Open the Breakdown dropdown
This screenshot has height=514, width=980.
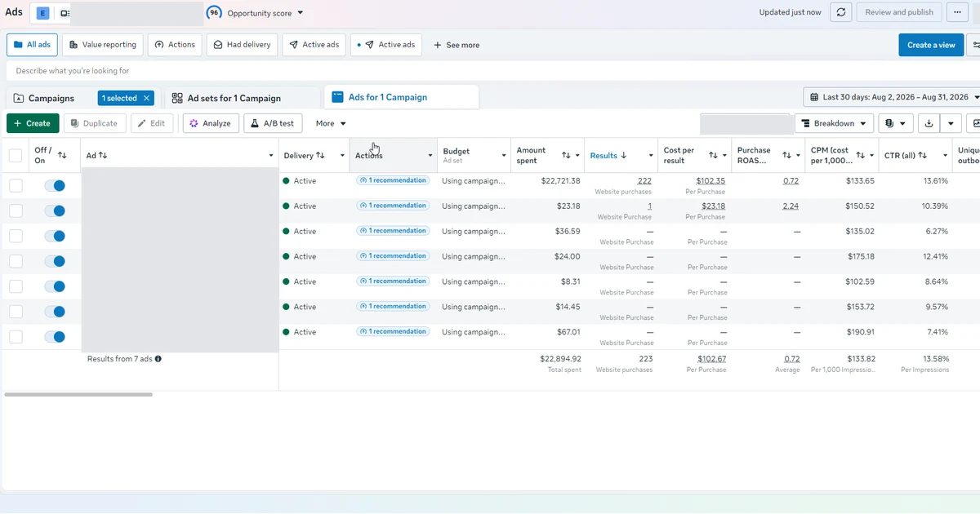(833, 123)
